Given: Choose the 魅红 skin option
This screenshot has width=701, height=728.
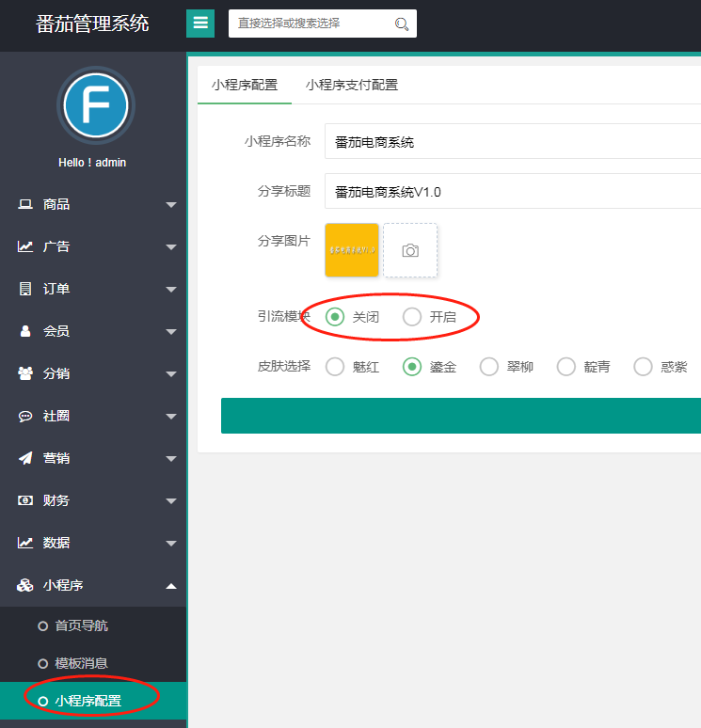Looking at the screenshot, I should (x=335, y=367).
